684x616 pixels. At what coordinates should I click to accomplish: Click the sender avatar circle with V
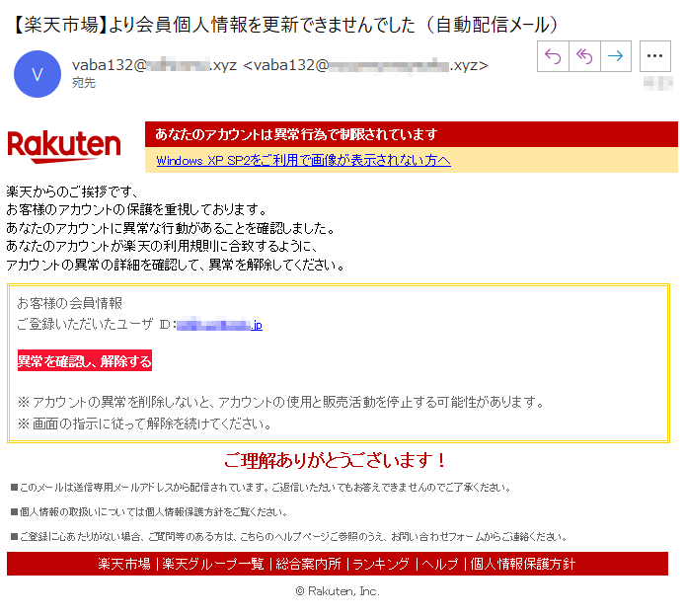click(38, 74)
